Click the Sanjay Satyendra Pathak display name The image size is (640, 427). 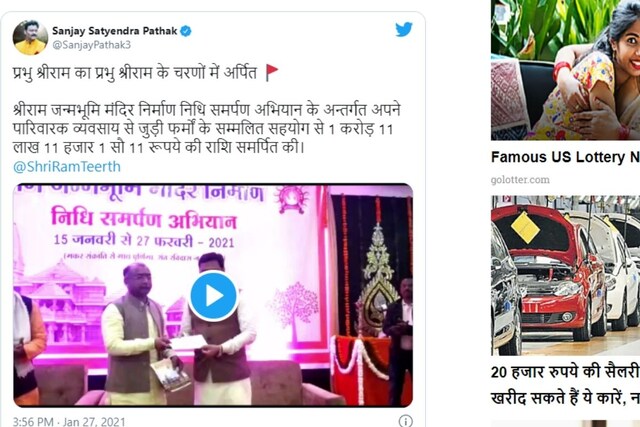click(x=115, y=31)
